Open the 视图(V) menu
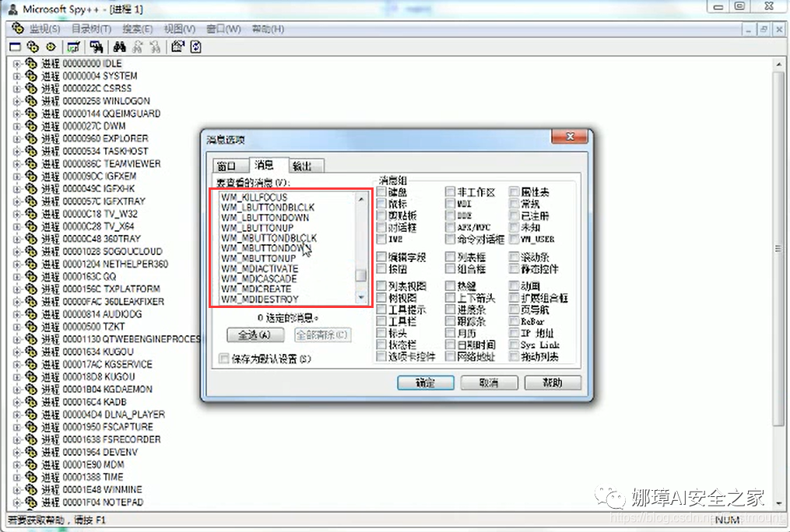 tap(179, 29)
